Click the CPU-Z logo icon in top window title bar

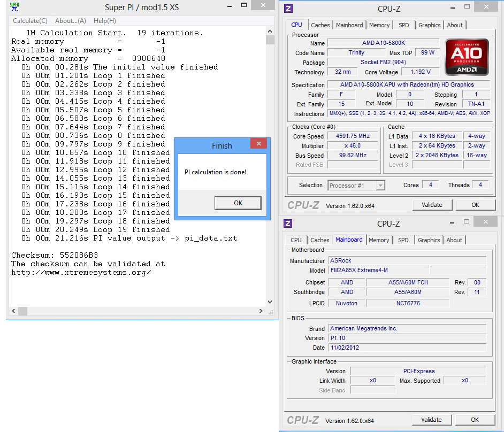pyautogui.click(x=288, y=9)
